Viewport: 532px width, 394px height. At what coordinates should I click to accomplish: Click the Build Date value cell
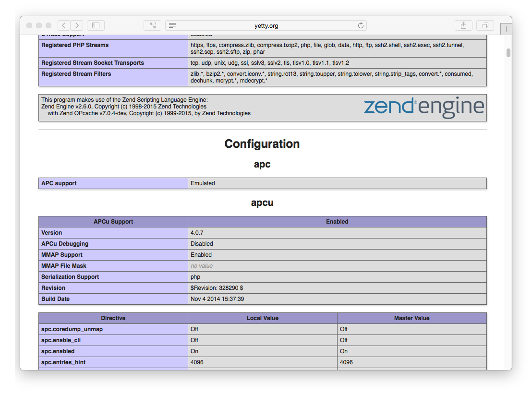[x=218, y=299]
